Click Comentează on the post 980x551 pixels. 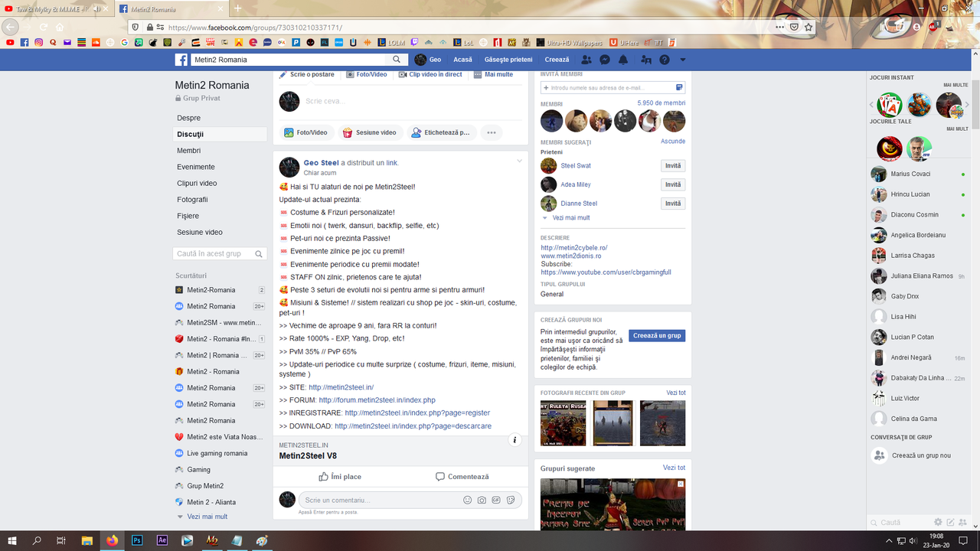click(462, 477)
